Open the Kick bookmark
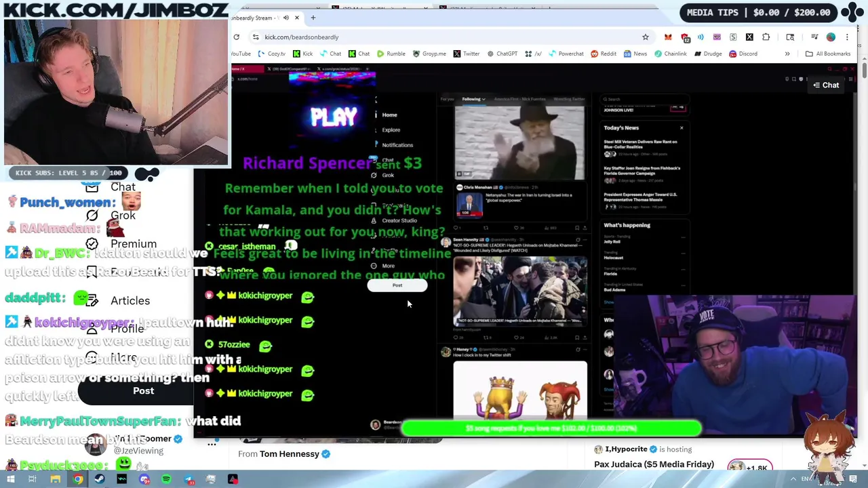868x488 pixels. coord(303,54)
